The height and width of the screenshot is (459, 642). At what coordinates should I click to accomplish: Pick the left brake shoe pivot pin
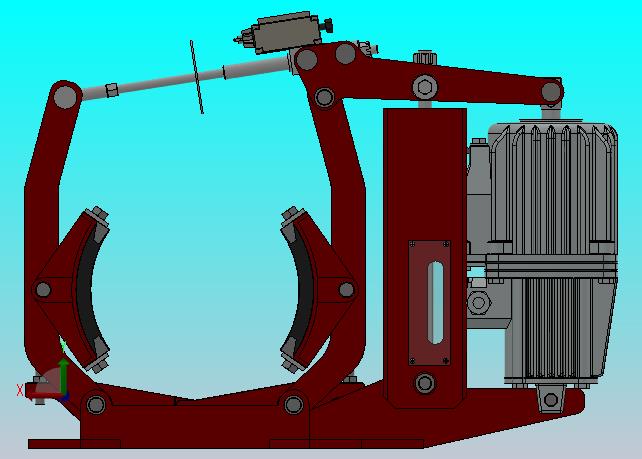(43, 289)
